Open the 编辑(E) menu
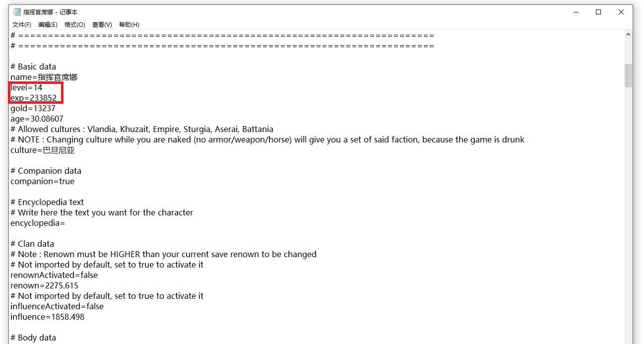 pos(48,24)
